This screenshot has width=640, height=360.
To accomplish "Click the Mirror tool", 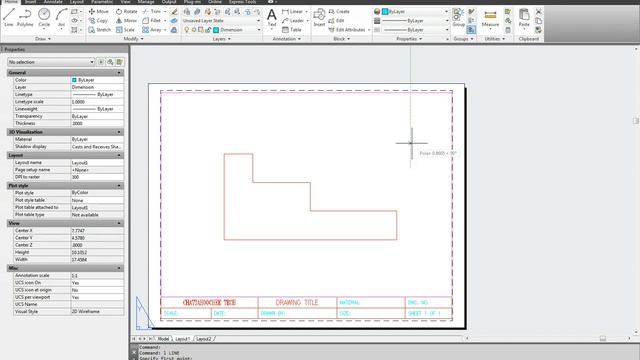I will [127, 20].
